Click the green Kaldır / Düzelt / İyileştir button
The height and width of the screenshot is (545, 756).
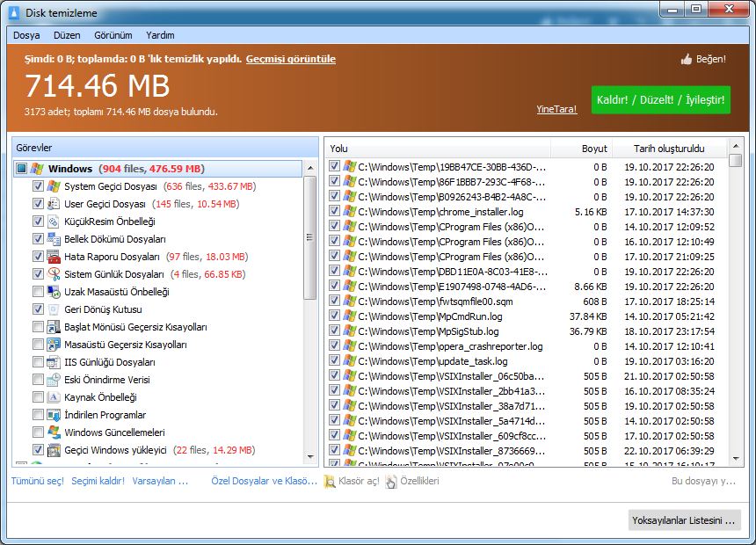(x=660, y=100)
